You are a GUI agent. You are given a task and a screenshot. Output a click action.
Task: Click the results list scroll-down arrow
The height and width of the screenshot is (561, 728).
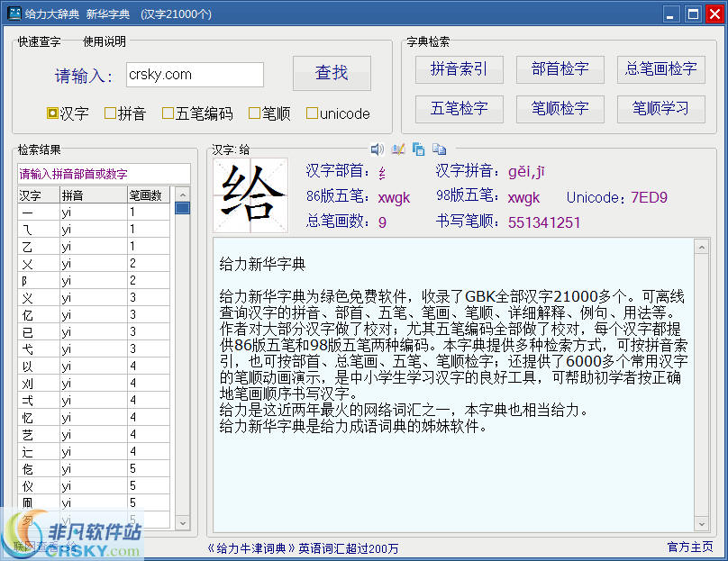point(183,523)
